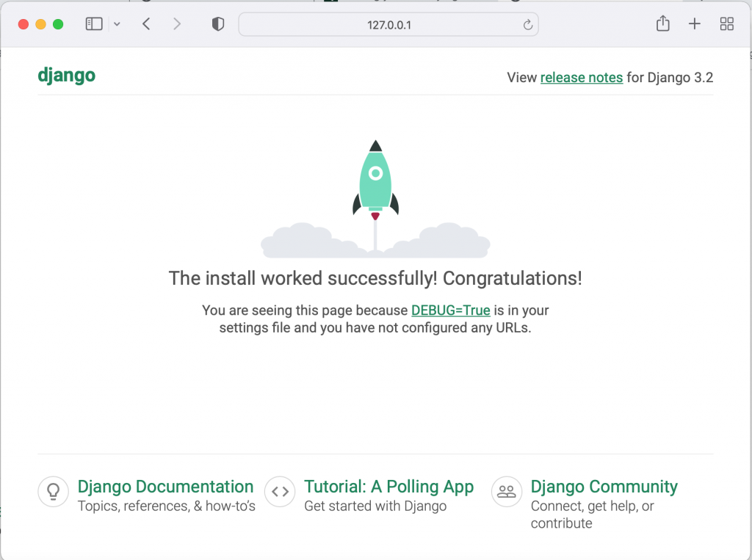The height and width of the screenshot is (560, 752).
Task: Open Tutorial: A Polling App link
Action: tap(389, 487)
